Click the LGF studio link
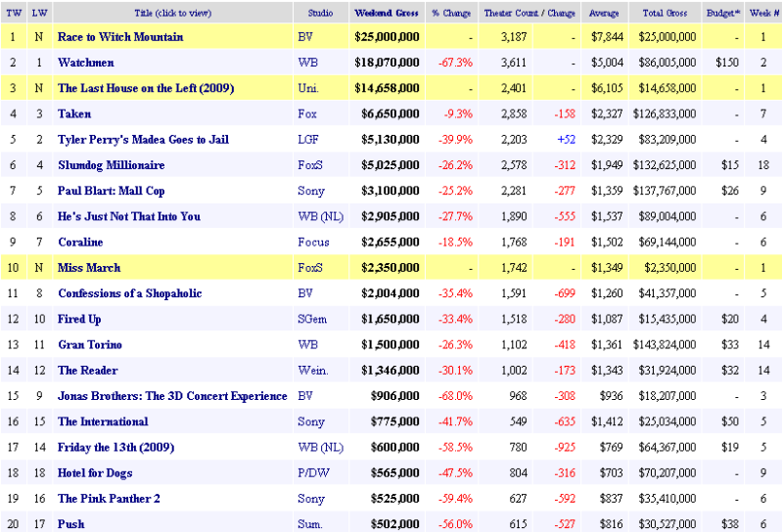This screenshot has width=782, height=532. [x=308, y=140]
